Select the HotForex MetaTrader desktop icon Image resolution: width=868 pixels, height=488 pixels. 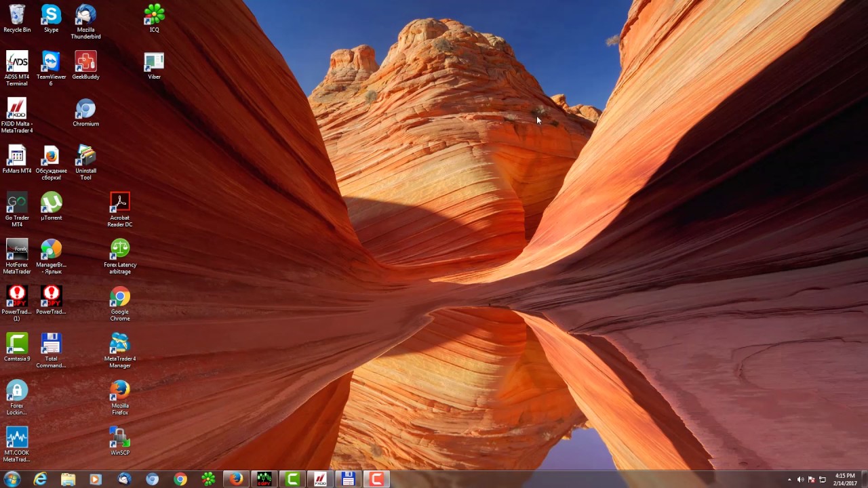click(x=17, y=256)
